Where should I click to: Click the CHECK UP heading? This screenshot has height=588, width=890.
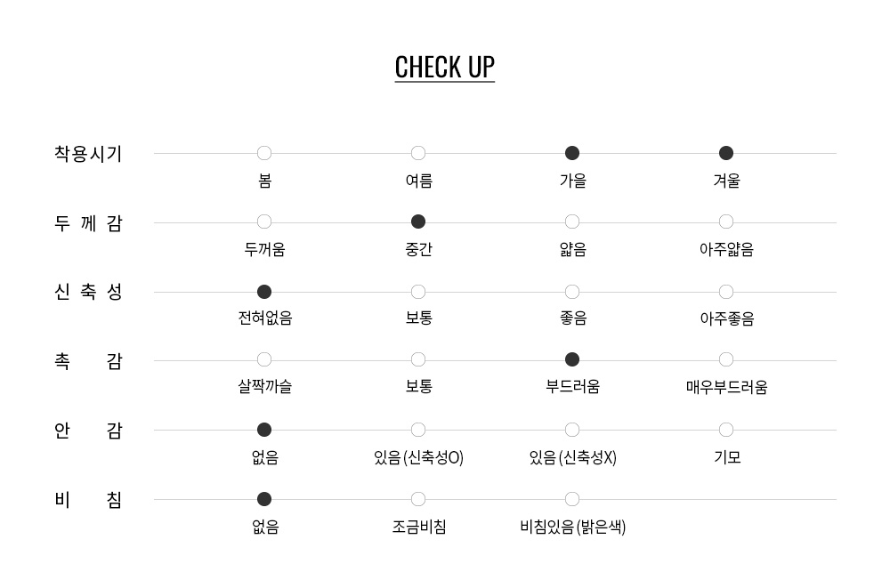pyautogui.click(x=444, y=68)
